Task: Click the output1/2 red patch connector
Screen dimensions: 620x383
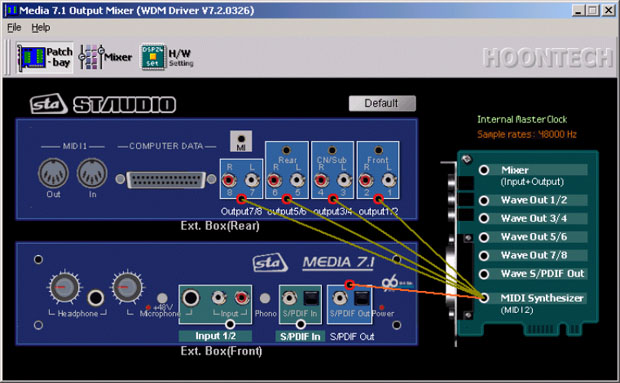Action: pyautogui.click(x=378, y=199)
